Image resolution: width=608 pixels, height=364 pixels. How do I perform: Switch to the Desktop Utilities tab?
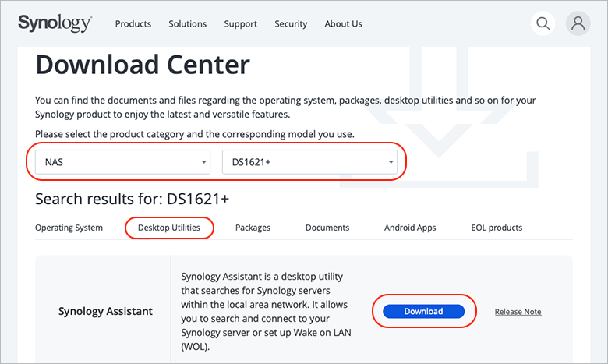pos(169,228)
